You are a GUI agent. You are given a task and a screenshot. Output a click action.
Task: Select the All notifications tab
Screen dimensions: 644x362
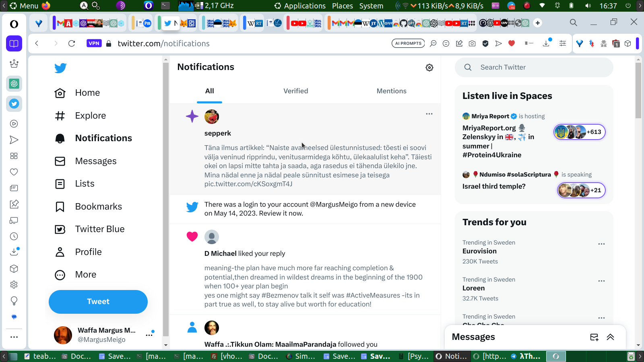210,91
